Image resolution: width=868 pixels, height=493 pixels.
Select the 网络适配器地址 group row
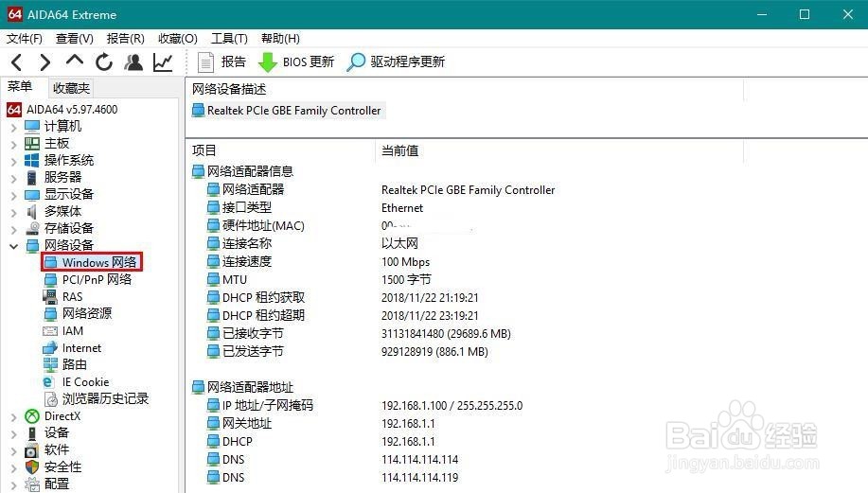click(x=242, y=387)
